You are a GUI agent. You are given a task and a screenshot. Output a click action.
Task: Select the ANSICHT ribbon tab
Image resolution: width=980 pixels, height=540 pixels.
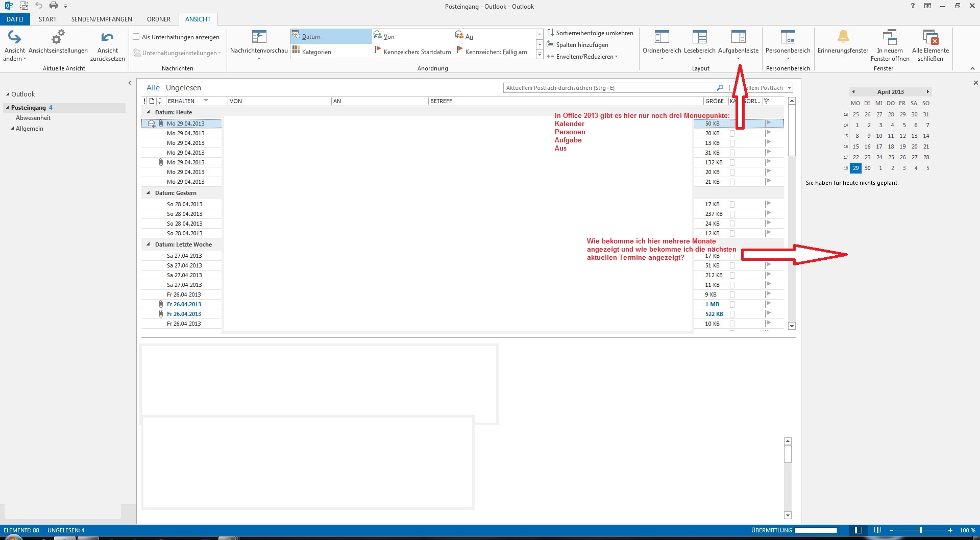point(198,19)
